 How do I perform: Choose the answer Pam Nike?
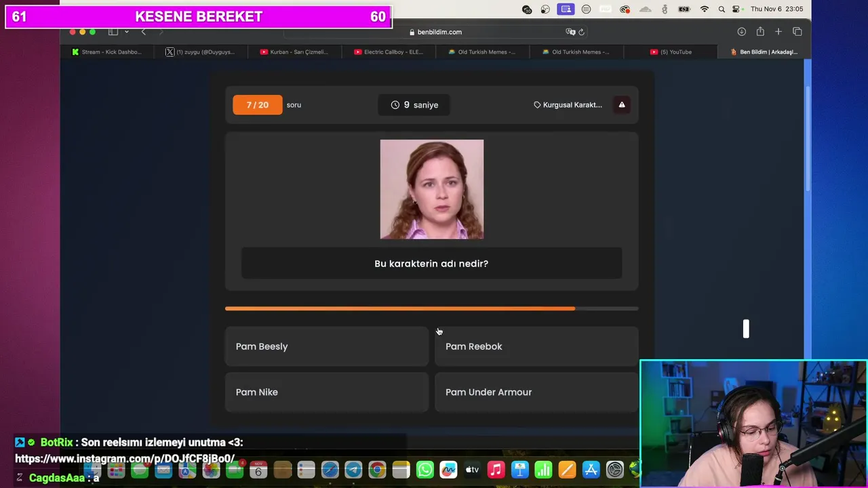point(326,392)
